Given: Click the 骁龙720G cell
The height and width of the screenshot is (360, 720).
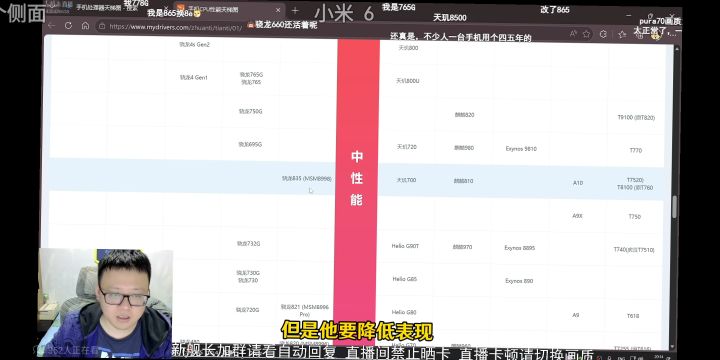Looking at the screenshot, I should coord(248,310).
